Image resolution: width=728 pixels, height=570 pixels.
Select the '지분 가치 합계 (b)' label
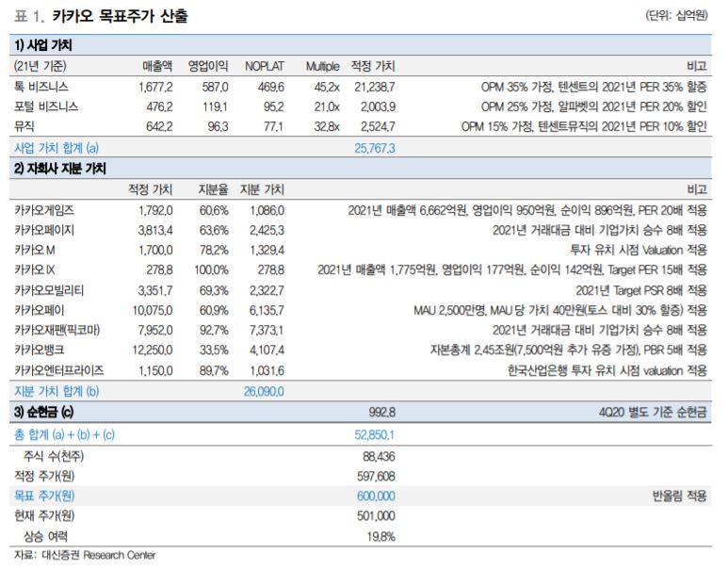pos(57,391)
